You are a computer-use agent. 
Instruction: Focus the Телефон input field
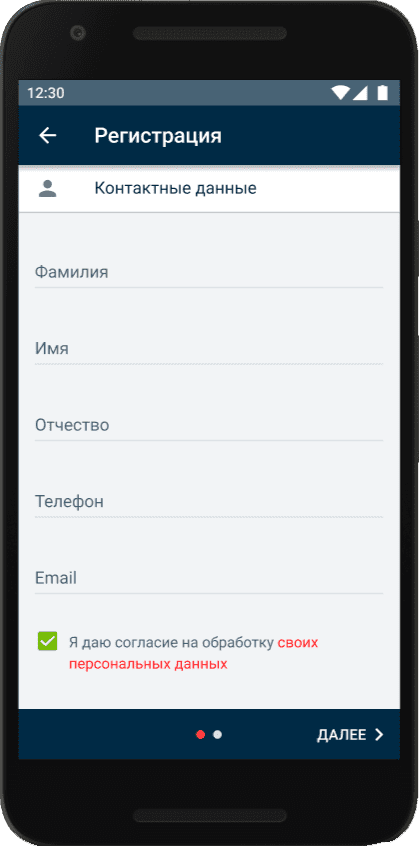click(209, 502)
